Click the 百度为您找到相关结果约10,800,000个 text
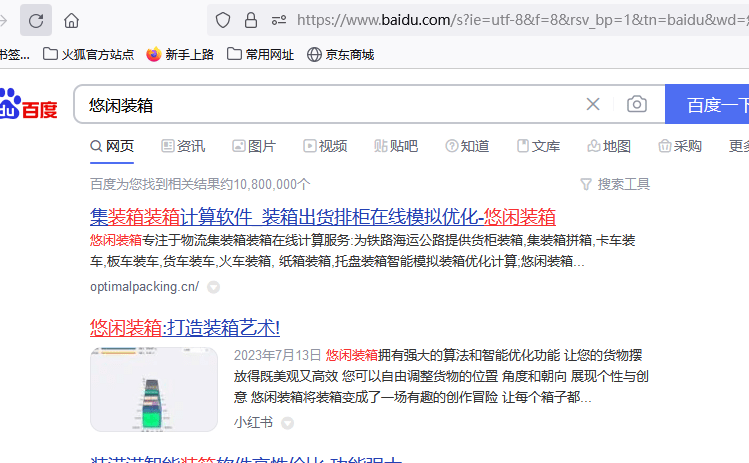This screenshot has width=749, height=463. coord(200,184)
